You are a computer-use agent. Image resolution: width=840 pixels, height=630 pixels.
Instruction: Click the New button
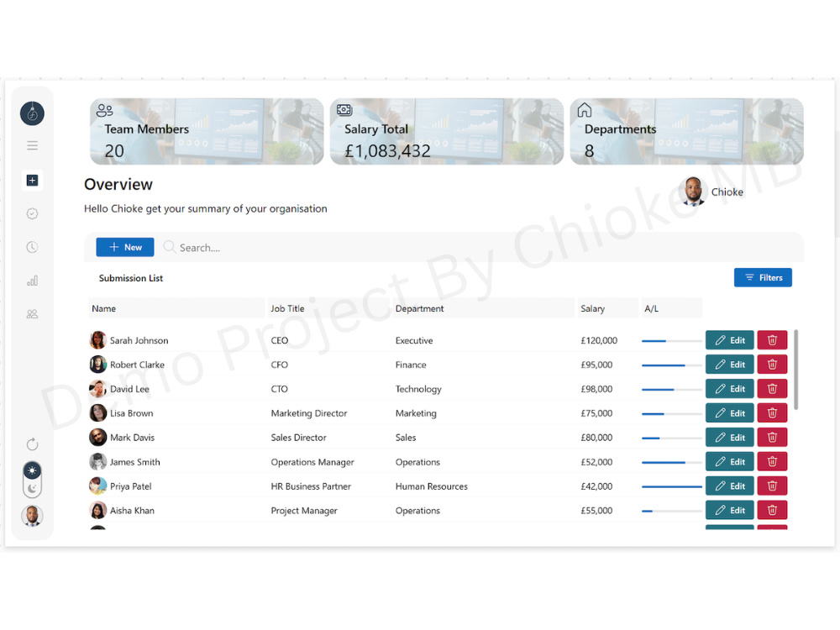pyautogui.click(x=125, y=247)
